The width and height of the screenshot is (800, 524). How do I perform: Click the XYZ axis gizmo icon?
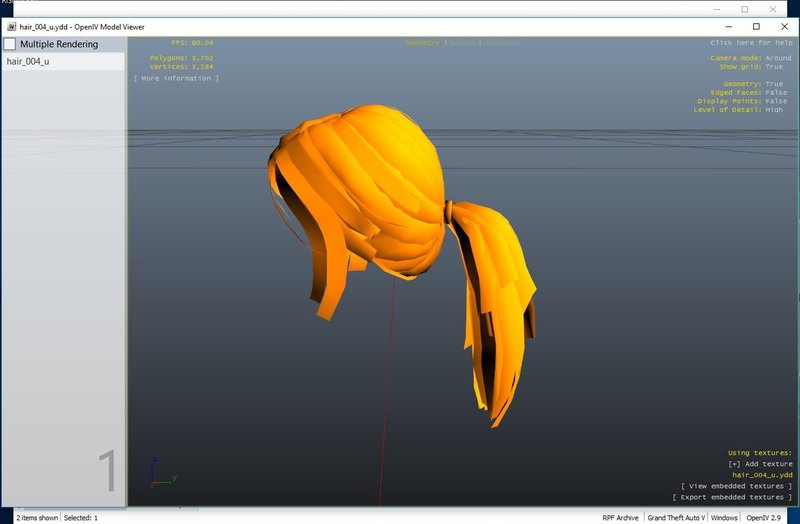click(x=163, y=473)
